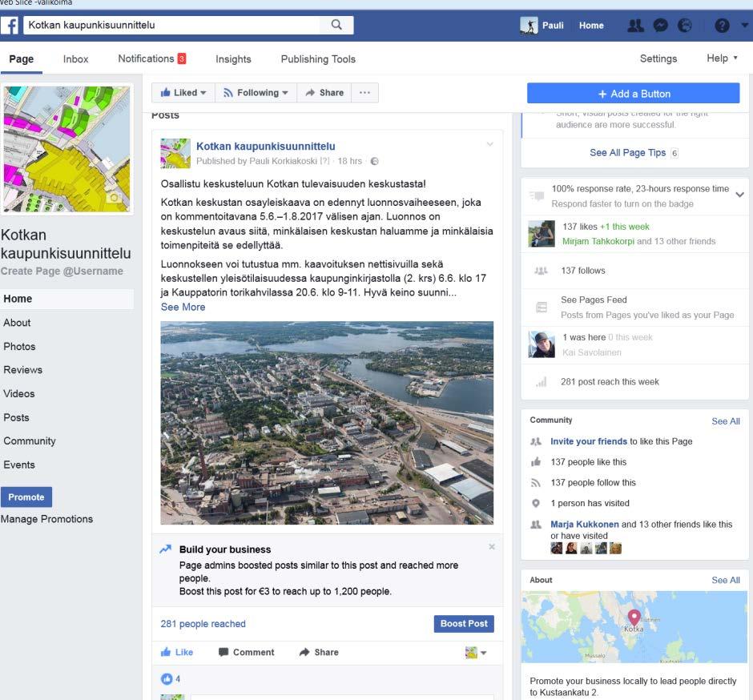Screen dimensions: 753x700
Task: Open the help question mark icon
Action: pyautogui.click(x=722, y=26)
